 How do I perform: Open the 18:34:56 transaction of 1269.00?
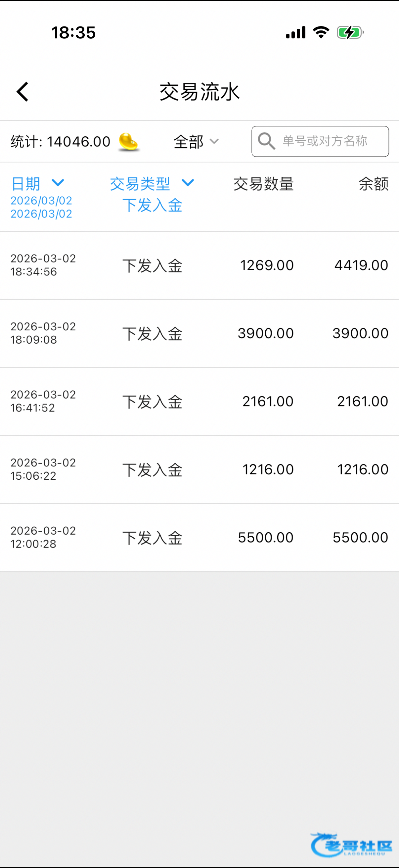pos(199,265)
